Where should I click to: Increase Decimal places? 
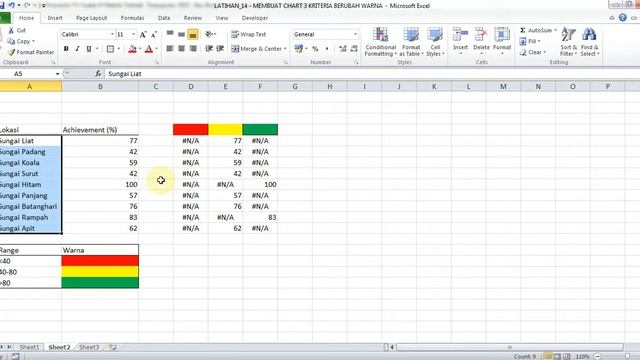342,49
